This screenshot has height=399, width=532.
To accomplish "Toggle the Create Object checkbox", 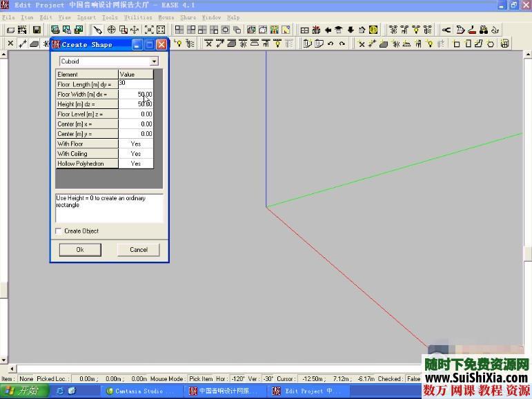I will 59,231.
